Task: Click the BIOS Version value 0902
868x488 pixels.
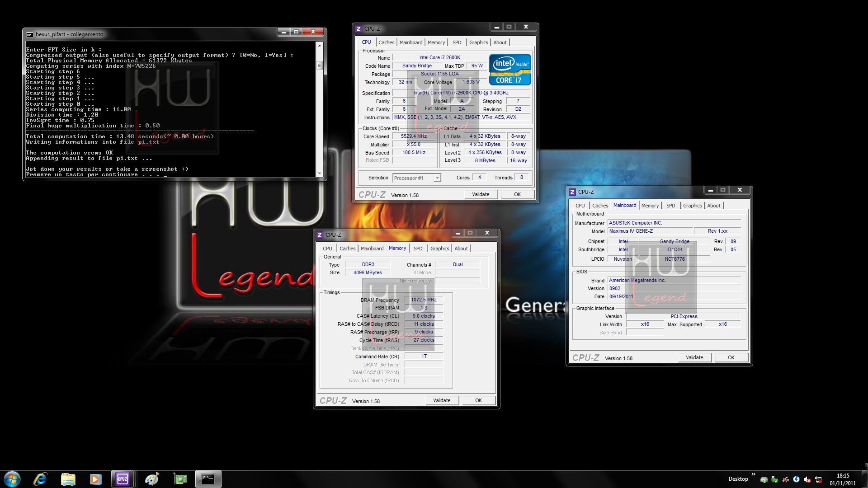Action: pos(674,288)
